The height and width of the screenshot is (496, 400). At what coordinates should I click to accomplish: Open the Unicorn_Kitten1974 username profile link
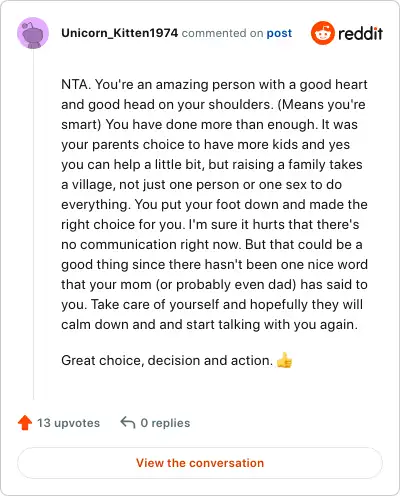(120, 33)
